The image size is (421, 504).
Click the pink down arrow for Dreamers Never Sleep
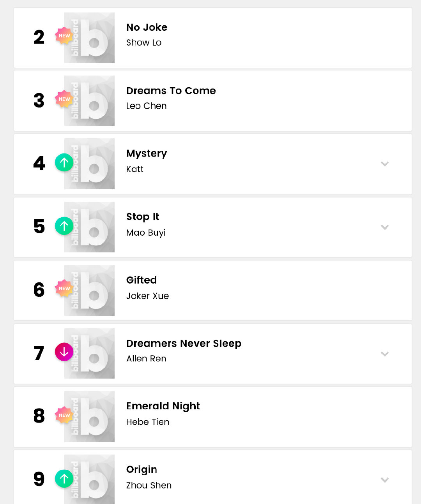(x=64, y=352)
